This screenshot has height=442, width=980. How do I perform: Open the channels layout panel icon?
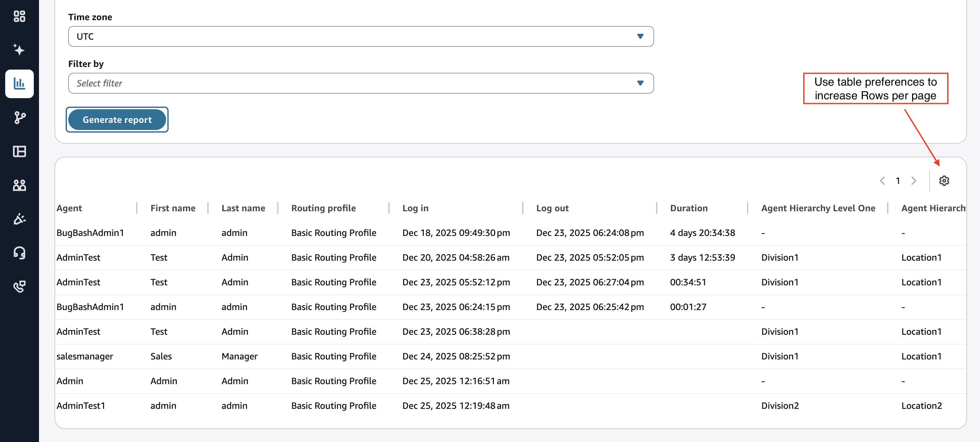pyautogui.click(x=19, y=151)
